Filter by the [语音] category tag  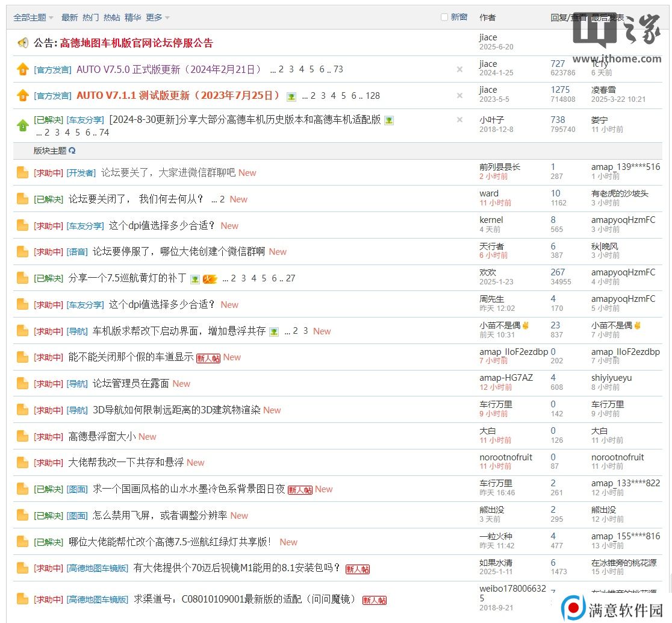click(77, 252)
